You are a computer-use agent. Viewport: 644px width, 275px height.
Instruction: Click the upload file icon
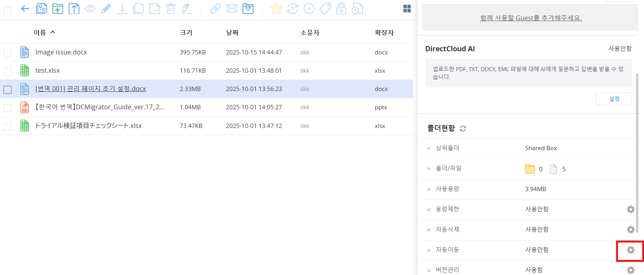pos(74,9)
